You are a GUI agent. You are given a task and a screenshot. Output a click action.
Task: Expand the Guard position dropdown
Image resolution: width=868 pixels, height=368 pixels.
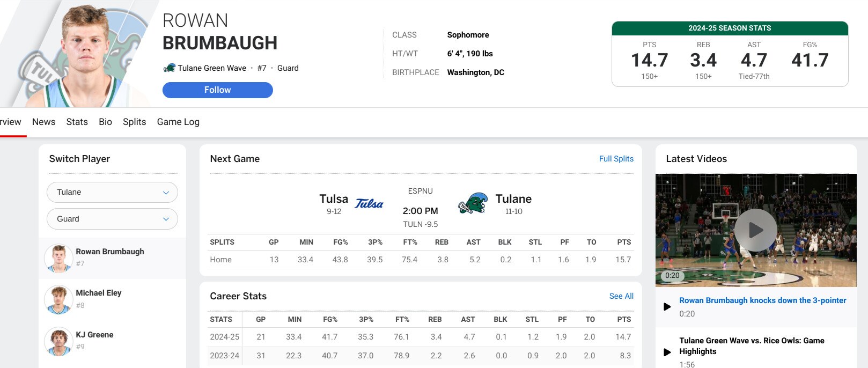click(112, 219)
